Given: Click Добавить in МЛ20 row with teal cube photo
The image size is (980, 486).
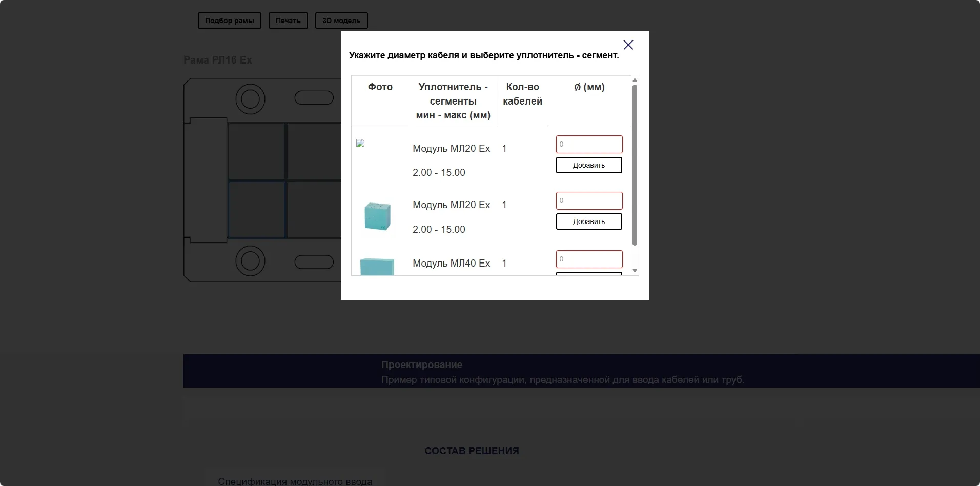Looking at the screenshot, I should click(x=589, y=221).
